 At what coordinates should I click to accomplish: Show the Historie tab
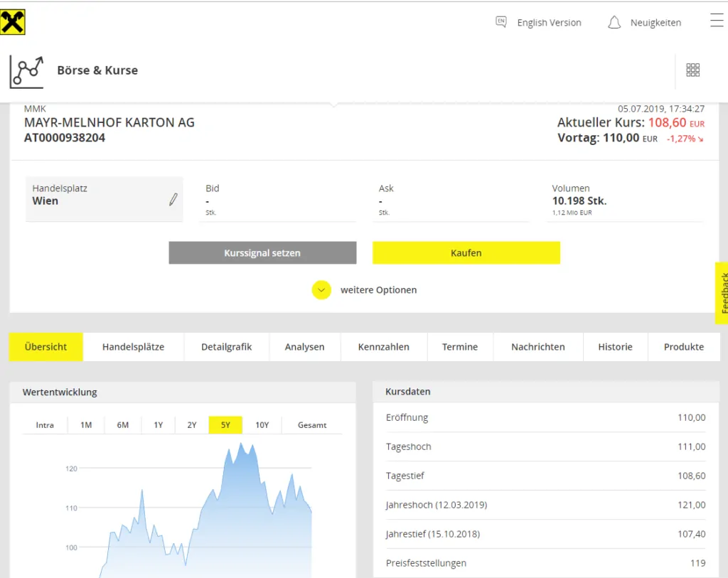point(615,347)
